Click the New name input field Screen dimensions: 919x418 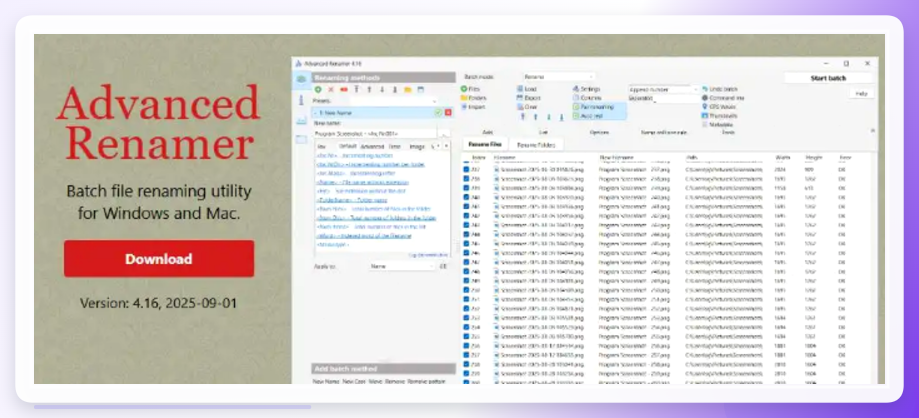375,134
